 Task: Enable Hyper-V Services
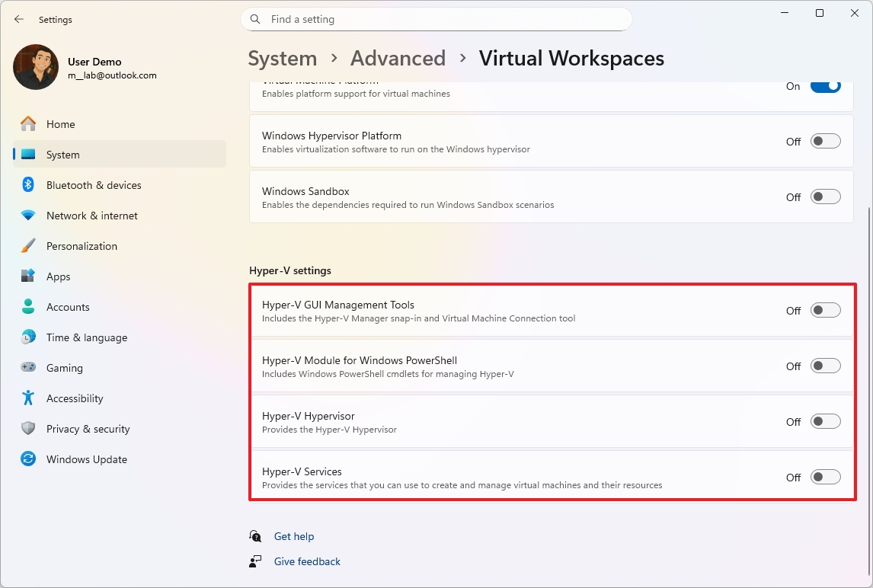pos(825,476)
